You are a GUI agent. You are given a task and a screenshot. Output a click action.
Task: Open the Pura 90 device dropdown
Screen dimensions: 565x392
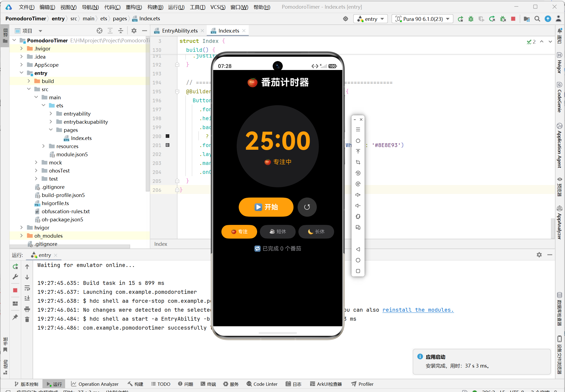click(x=423, y=19)
